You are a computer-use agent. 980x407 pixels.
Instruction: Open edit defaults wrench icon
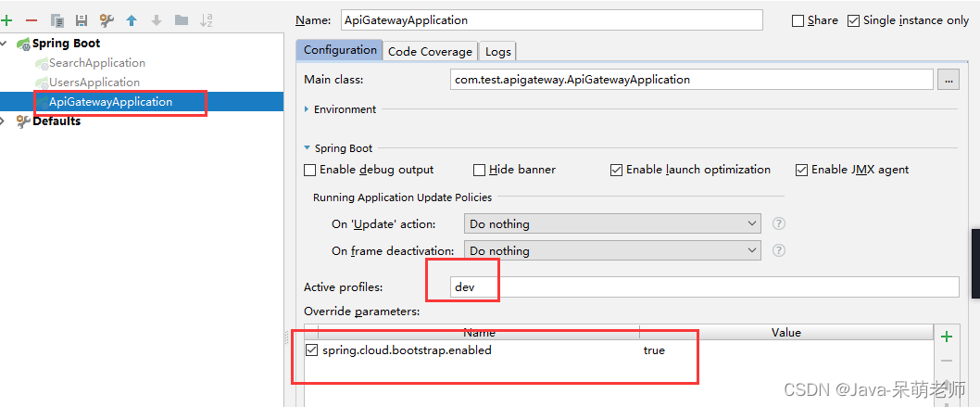[107, 20]
